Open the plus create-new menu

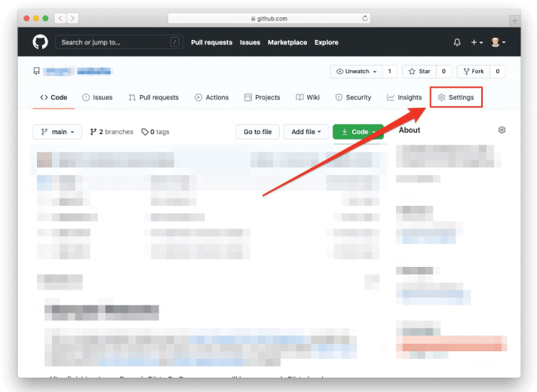[477, 42]
